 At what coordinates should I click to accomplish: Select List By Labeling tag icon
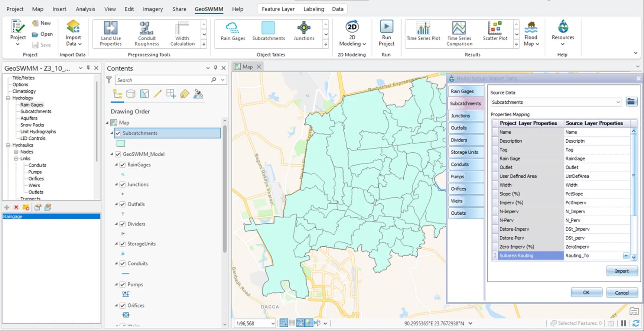tap(185, 94)
